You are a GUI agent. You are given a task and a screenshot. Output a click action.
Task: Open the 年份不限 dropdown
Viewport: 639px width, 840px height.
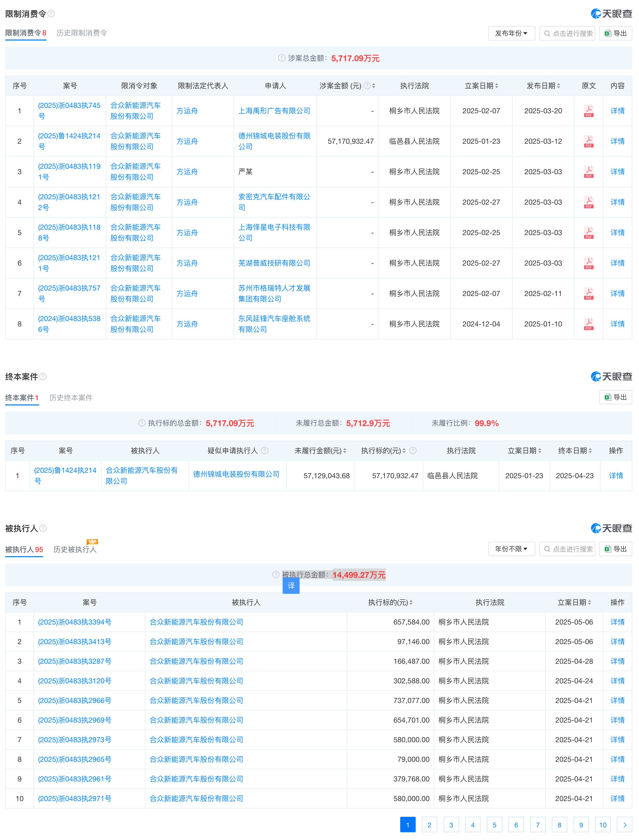pos(511,548)
